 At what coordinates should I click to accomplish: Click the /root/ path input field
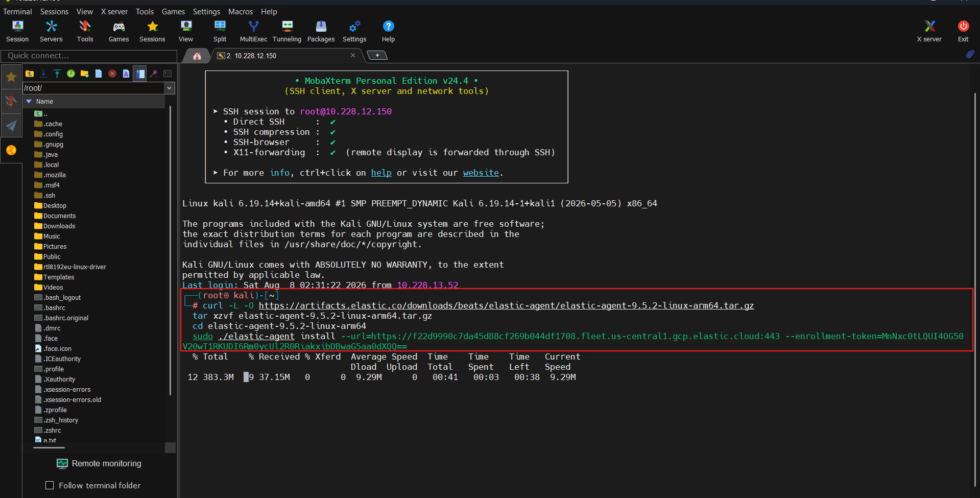93,88
